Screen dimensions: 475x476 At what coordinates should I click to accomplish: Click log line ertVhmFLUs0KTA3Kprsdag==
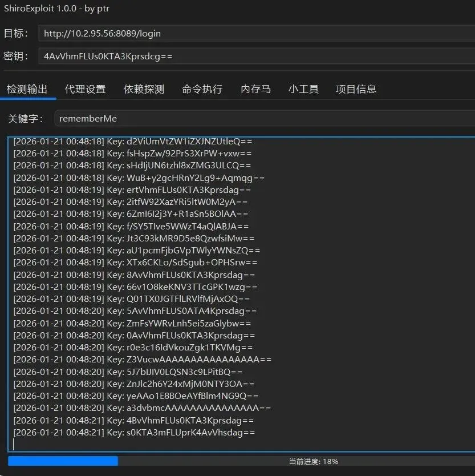click(x=132, y=189)
